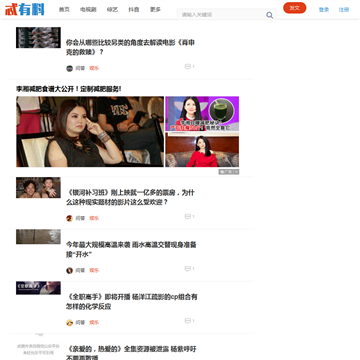Click the 登录 login link
360x360 pixels.
click(324, 10)
